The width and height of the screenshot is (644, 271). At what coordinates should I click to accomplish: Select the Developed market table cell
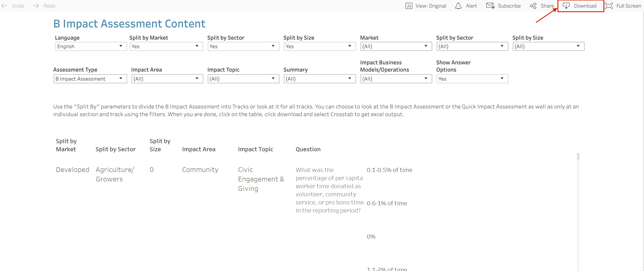73,169
